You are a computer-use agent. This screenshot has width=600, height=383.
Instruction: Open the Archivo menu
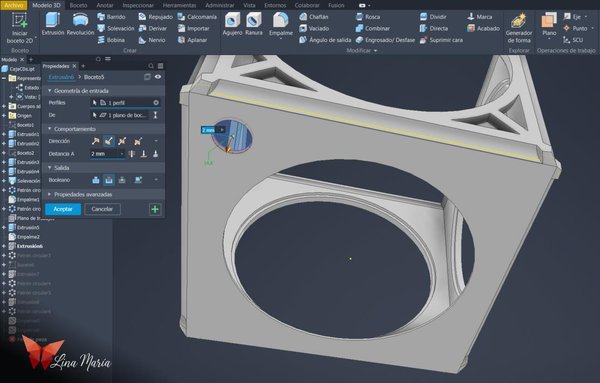click(13, 5)
